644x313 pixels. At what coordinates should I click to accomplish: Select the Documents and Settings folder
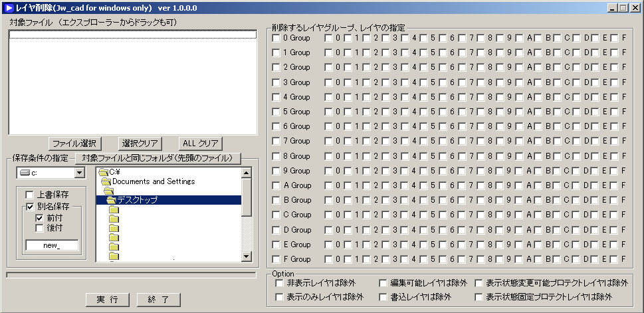(x=153, y=181)
